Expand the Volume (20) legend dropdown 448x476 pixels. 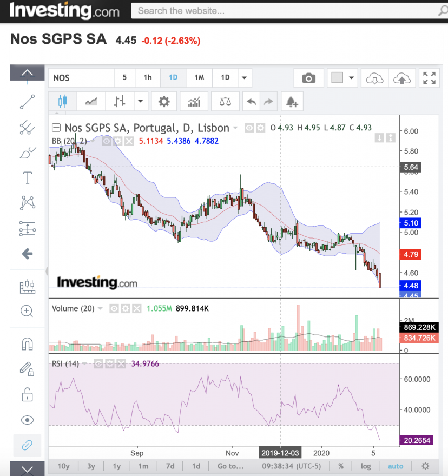[100, 309]
